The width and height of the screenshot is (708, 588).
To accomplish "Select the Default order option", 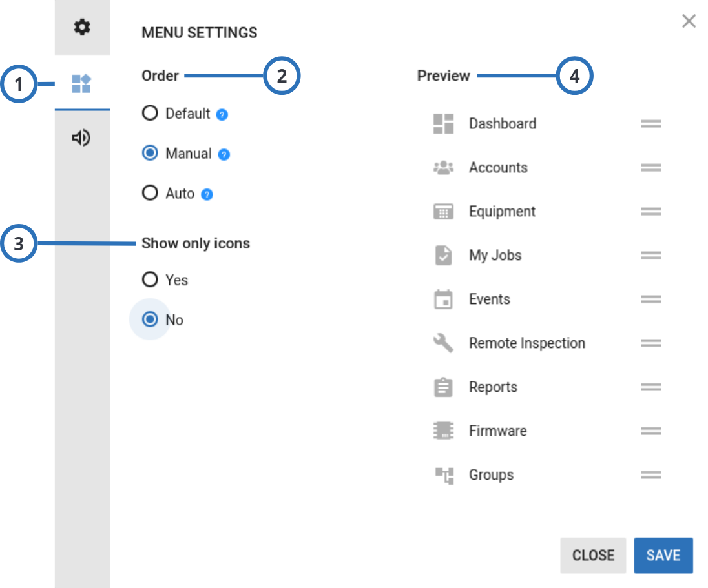I will coord(150,114).
